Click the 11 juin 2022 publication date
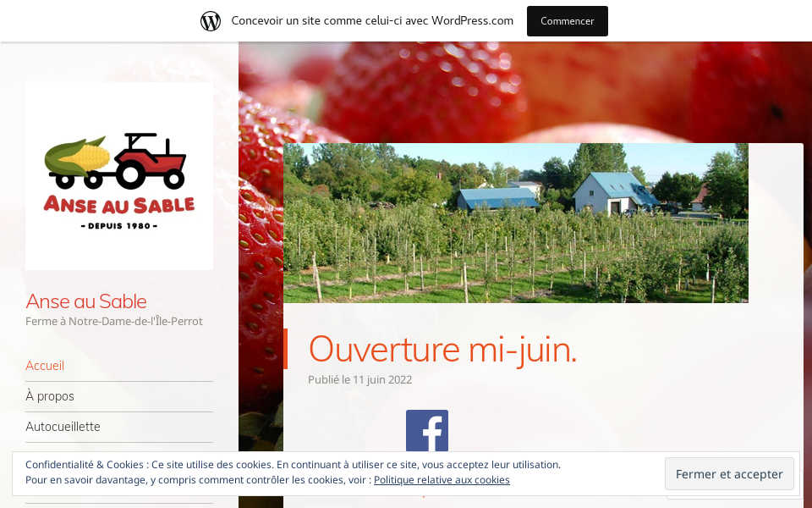The image size is (812, 508). 382,379
